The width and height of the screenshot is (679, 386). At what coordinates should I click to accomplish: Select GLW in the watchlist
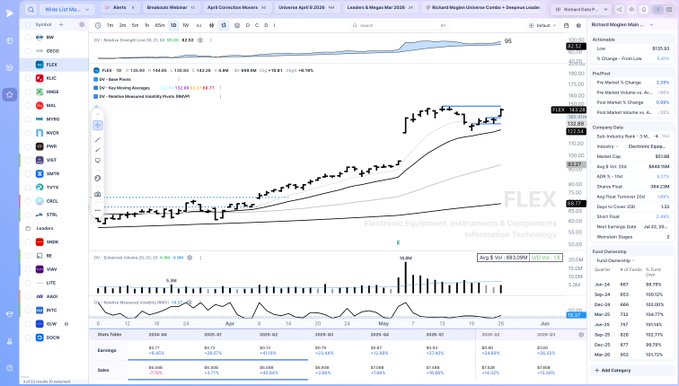coord(54,324)
